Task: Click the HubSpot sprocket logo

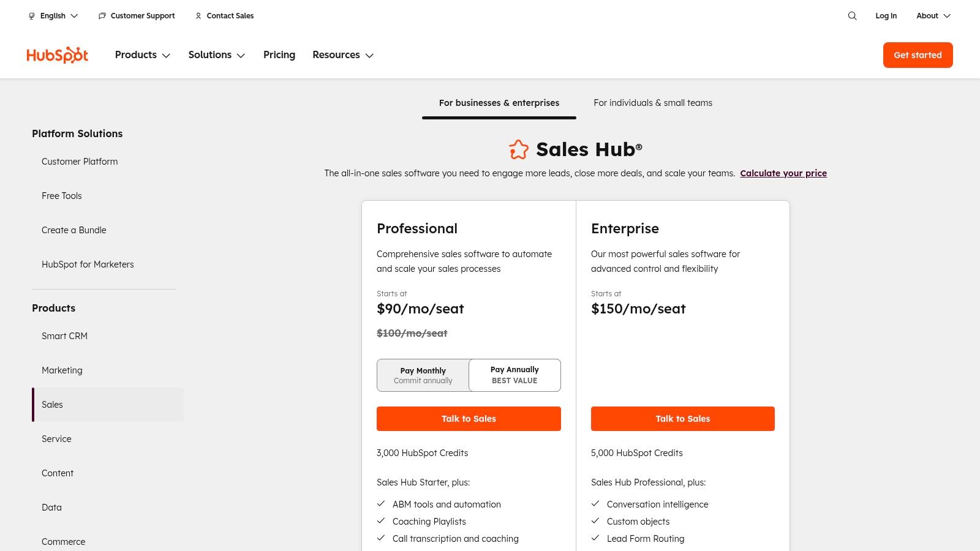Action: coord(57,54)
